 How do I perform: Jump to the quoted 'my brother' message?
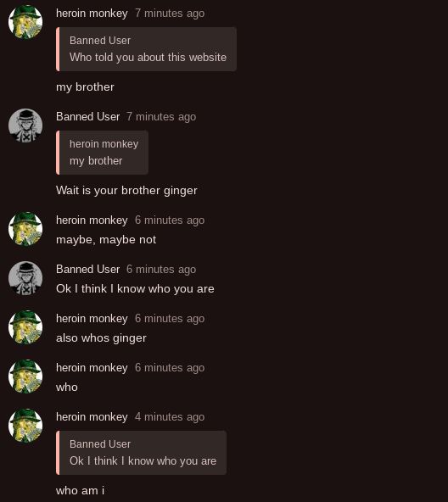pos(102,153)
